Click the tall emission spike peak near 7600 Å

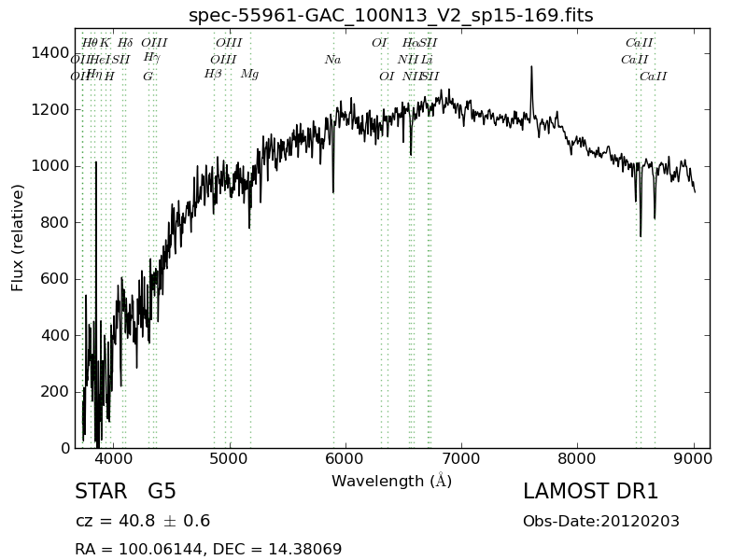tap(531, 67)
